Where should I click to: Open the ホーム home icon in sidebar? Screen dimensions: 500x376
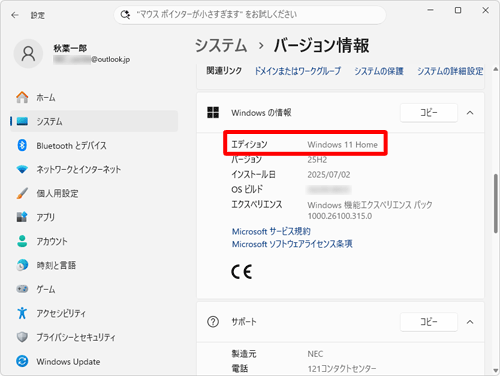click(x=22, y=97)
